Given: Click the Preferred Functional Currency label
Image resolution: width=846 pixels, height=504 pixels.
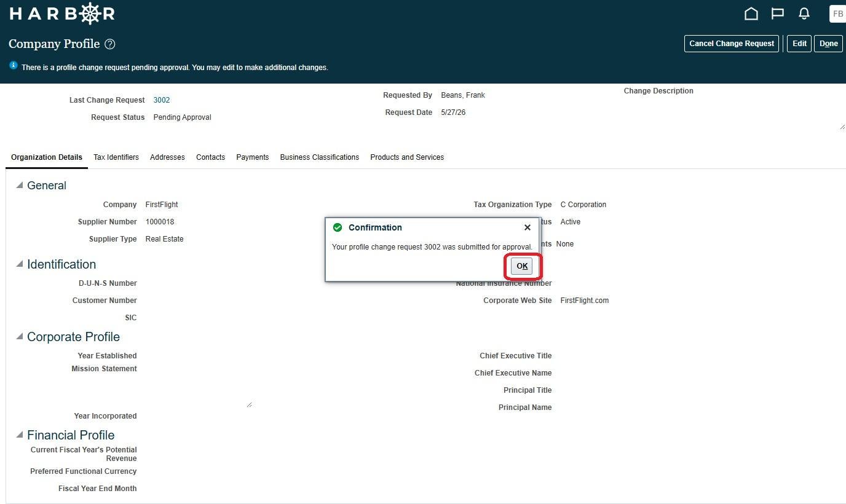Looking at the screenshot, I should pyautogui.click(x=84, y=471).
